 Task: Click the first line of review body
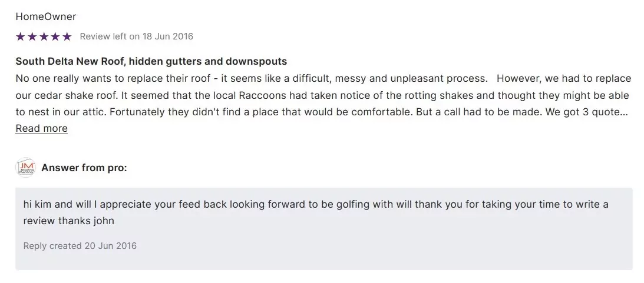pos(251,78)
